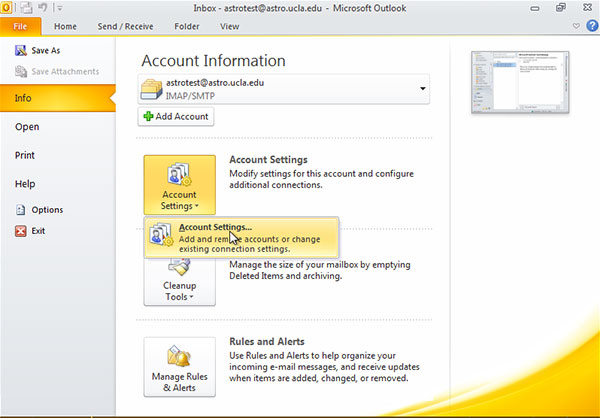This screenshot has width=600, height=418.
Task: Click the bold Account Settings section heading
Action: tap(268, 160)
